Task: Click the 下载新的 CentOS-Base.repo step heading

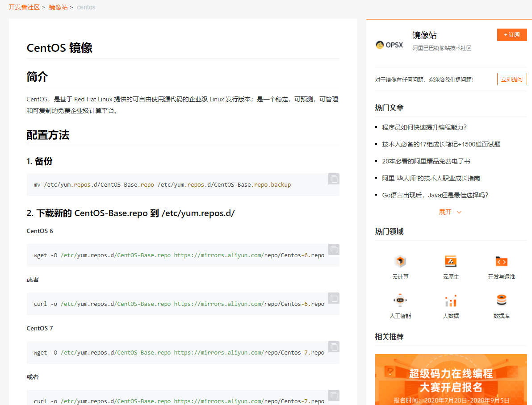Action: (x=130, y=213)
